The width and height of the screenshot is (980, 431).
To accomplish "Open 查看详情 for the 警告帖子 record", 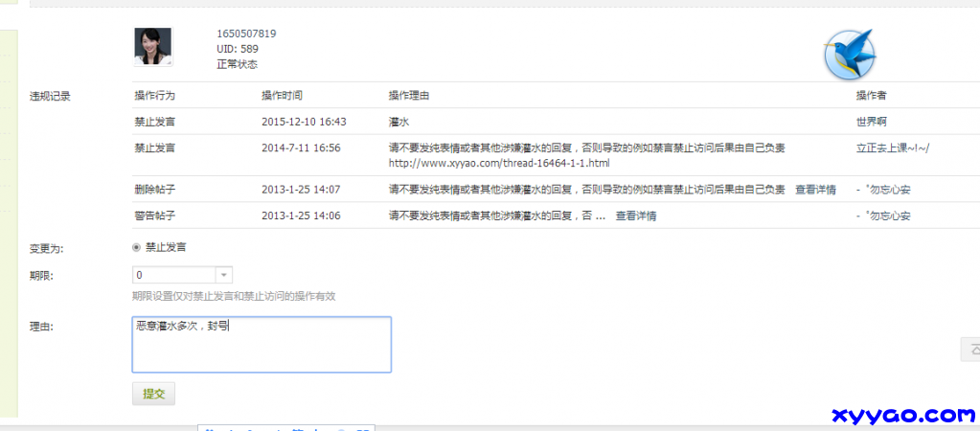I will point(635,216).
